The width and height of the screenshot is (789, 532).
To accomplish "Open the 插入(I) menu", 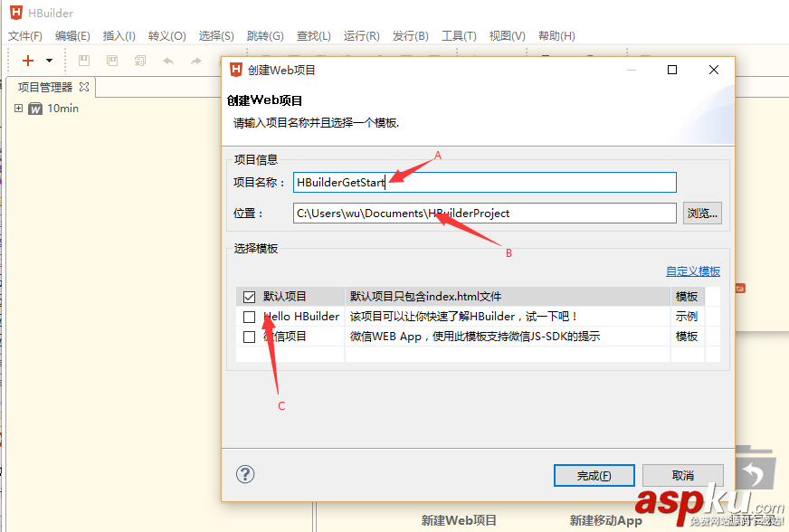I will click(x=119, y=35).
